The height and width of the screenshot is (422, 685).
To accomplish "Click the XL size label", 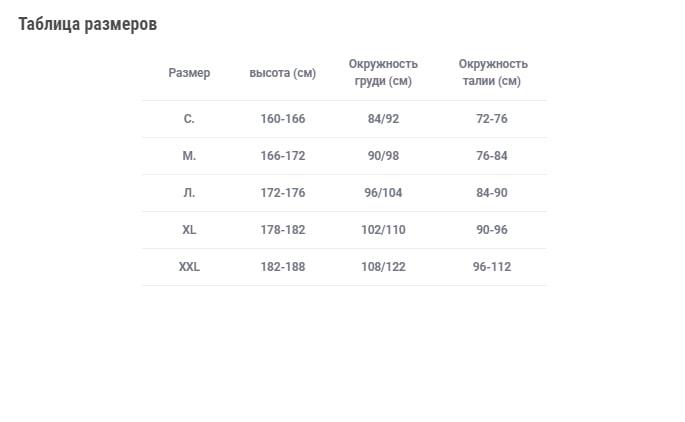I will coord(189,230).
